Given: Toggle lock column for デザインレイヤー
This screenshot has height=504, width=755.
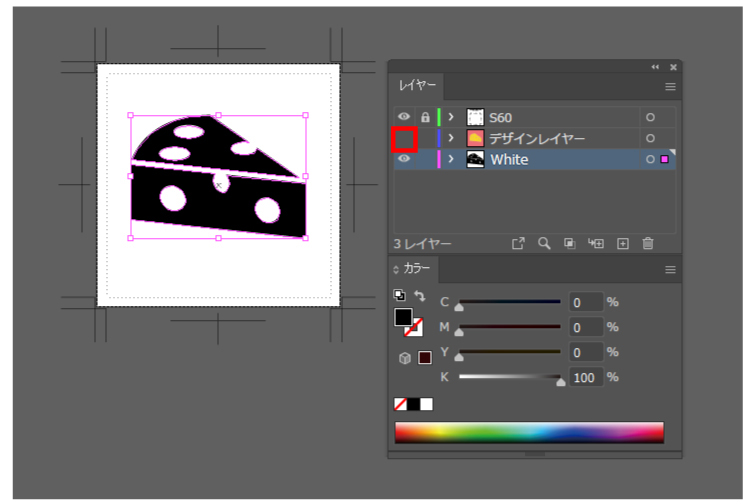Looking at the screenshot, I should 425,138.
